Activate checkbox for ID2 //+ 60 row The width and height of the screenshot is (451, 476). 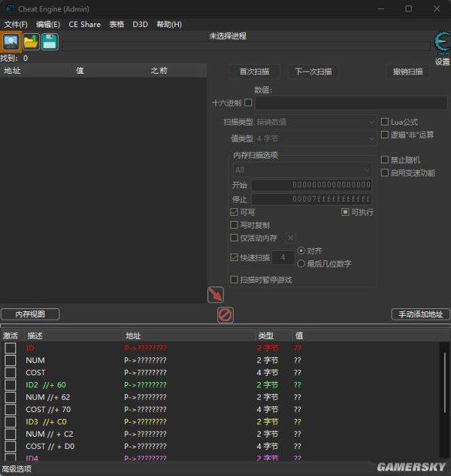(11, 385)
